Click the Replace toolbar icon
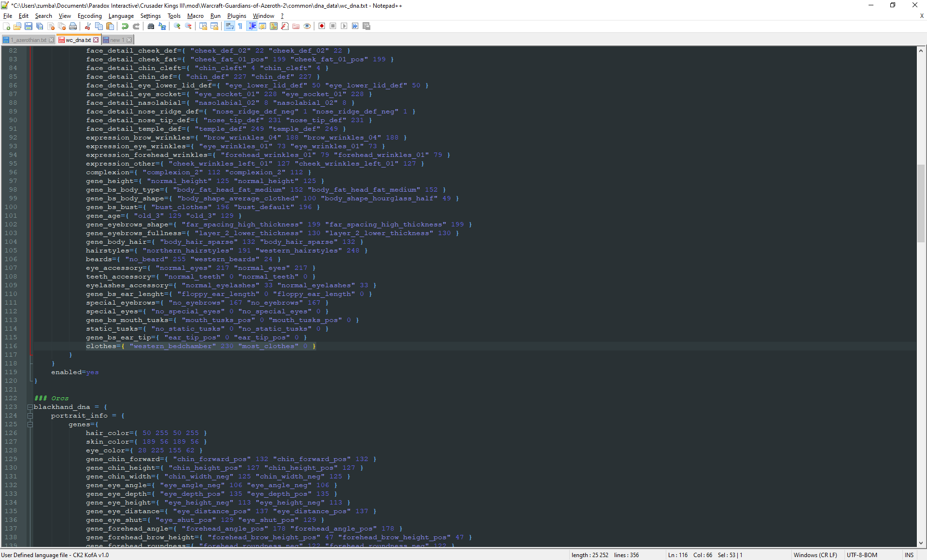The height and width of the screenshot is (560, 927). tap(162, 26)
